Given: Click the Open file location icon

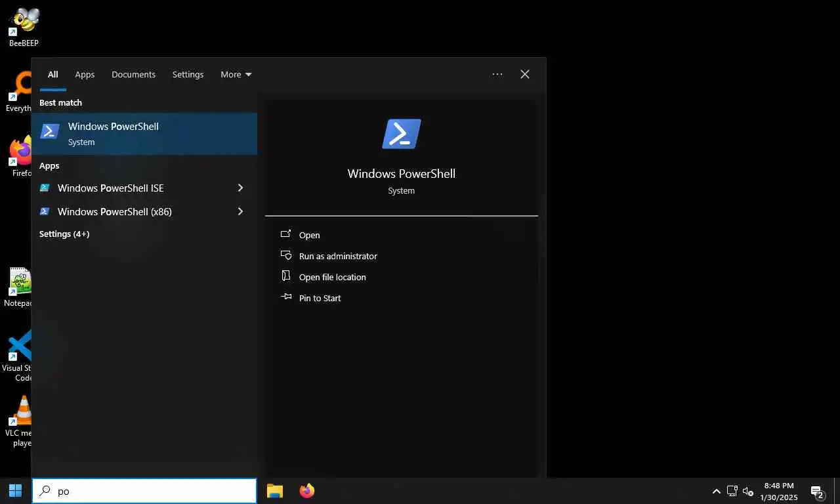Looking at the screenshot, I should point(285,276).
